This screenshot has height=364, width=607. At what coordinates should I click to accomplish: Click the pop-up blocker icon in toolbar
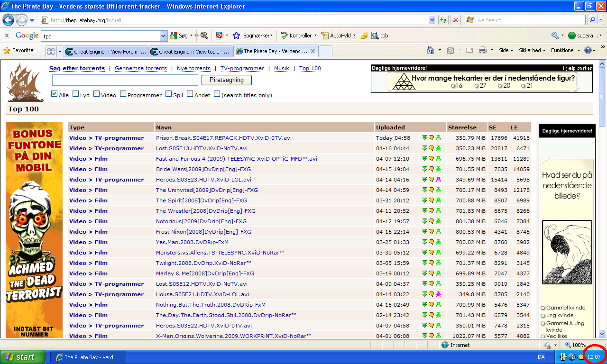click(219, 36)
